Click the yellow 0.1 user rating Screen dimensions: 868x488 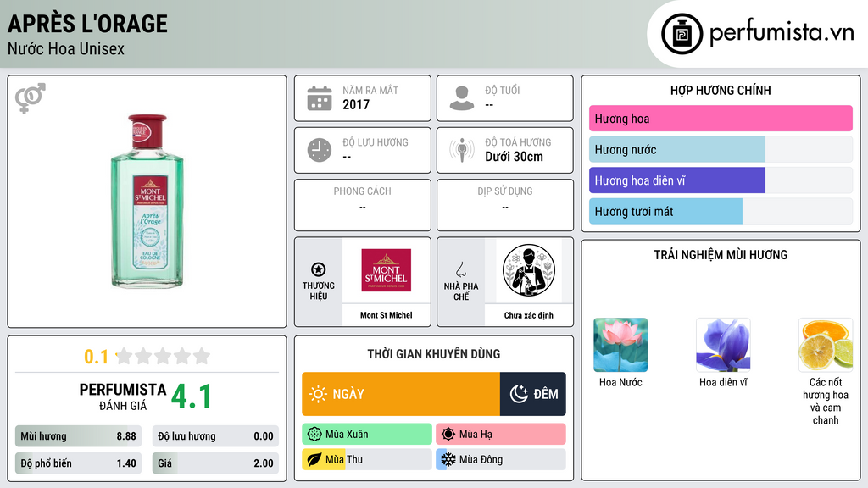(x=97, y=357)
